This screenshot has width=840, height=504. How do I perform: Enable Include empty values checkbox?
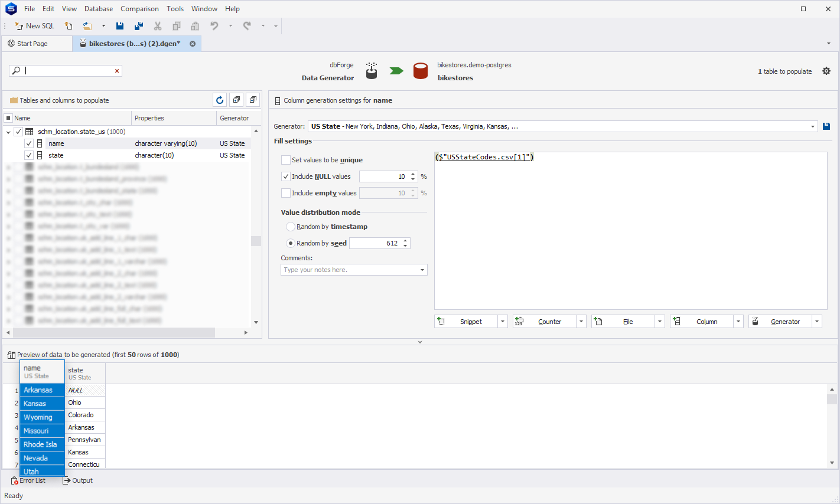(x=286, y=193)
